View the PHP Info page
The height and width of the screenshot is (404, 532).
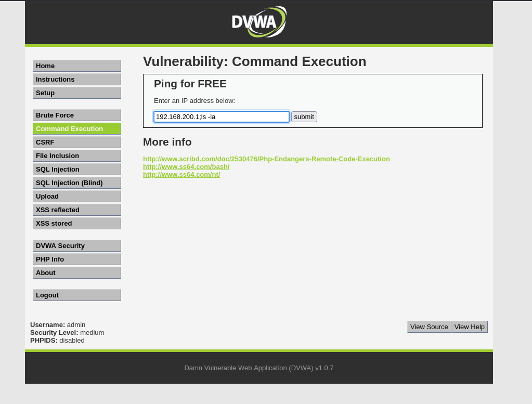[x=77, y=259]
